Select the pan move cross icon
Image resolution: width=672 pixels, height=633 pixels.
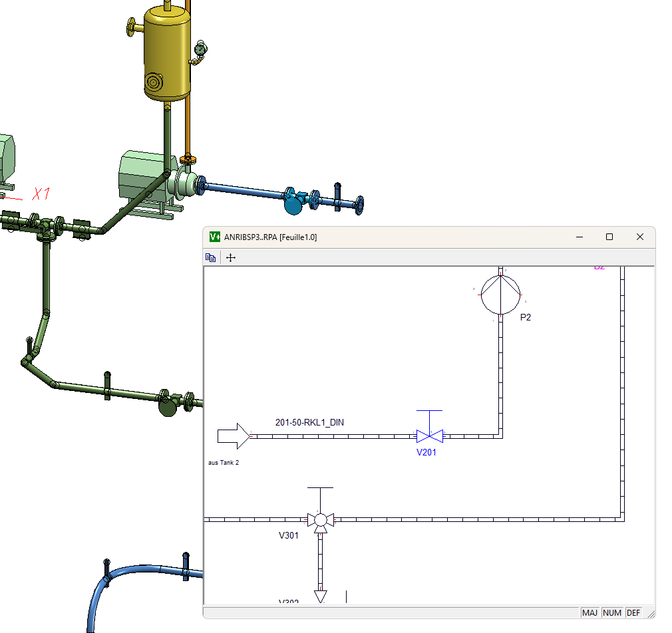231,257
